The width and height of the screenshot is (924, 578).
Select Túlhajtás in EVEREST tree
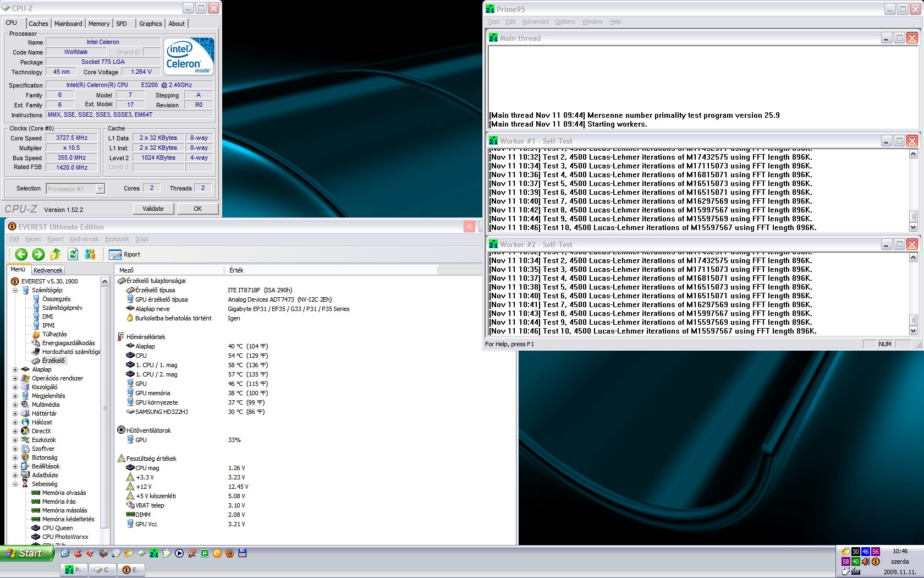[x=54, y=334]
